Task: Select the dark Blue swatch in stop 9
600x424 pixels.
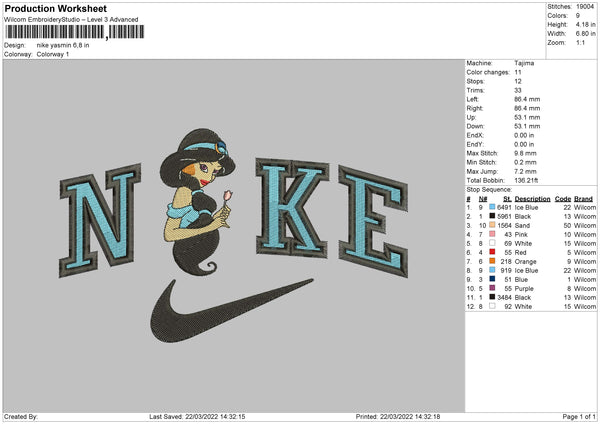Action: click(492, 279)
